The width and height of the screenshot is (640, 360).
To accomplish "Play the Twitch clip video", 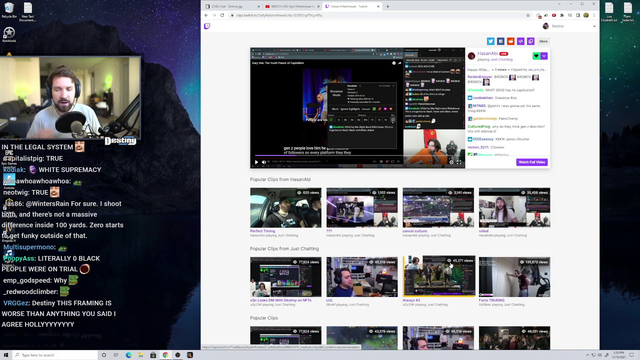I will click(x=256, y=162).
